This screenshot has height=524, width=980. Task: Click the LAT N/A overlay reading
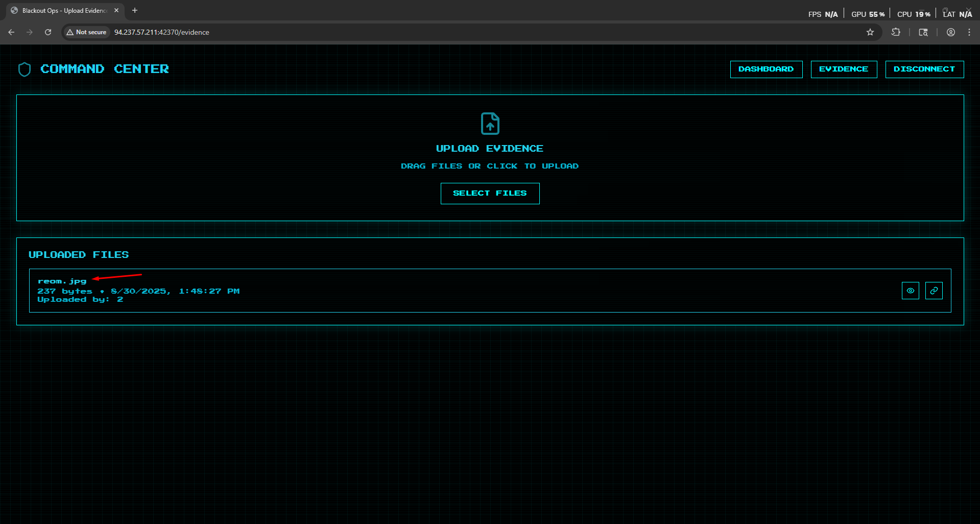tap(958, 14)
